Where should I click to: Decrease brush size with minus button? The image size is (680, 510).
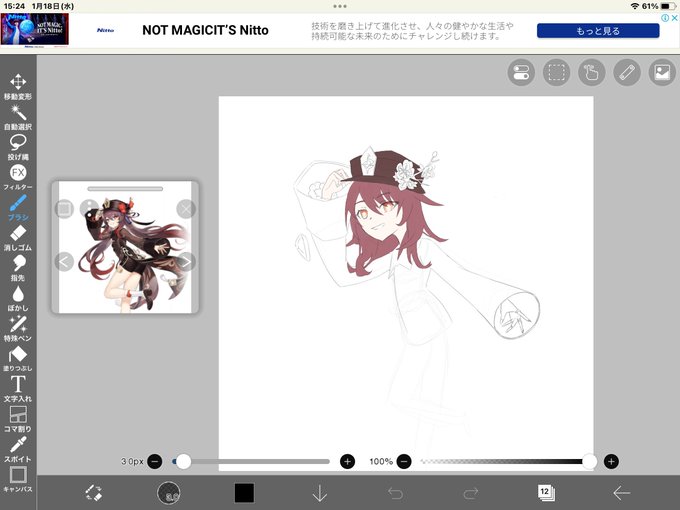point(155,461)
